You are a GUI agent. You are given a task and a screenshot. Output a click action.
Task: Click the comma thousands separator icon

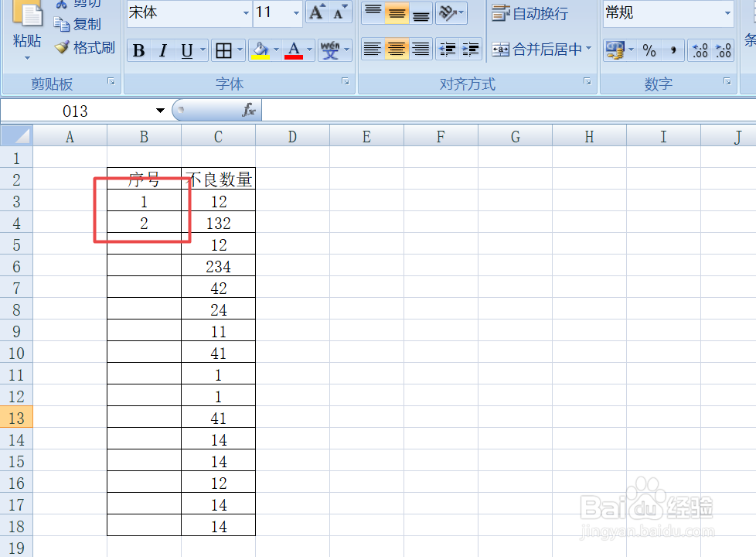(673, 51)
